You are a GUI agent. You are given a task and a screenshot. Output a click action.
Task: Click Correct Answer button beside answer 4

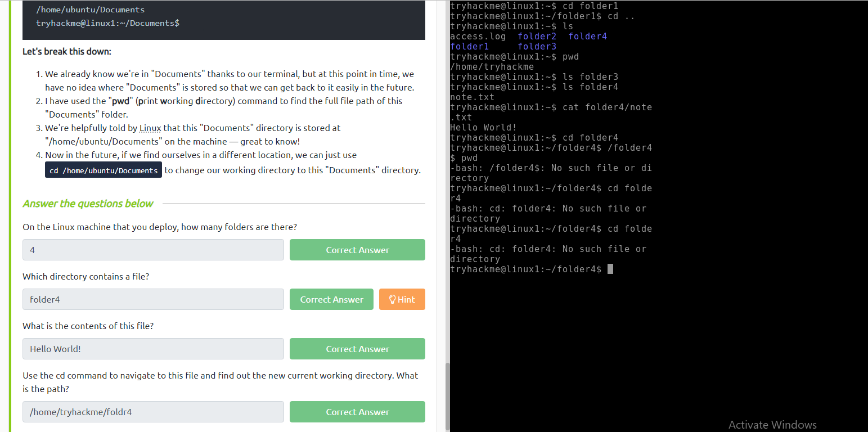click(357, 250)
